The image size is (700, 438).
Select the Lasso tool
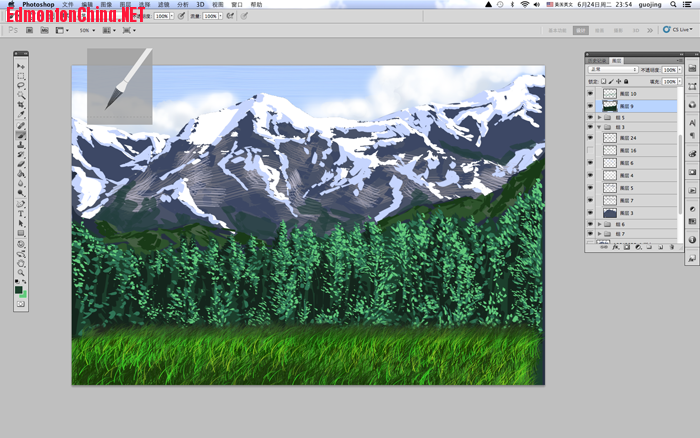pyautogui.click(x=21, y=86)
